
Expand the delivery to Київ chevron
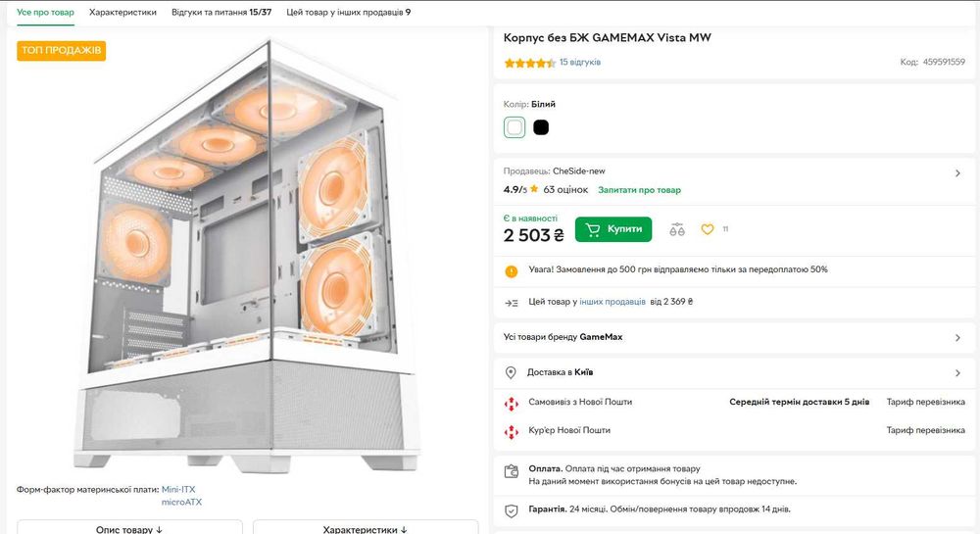click(x=957, y=373)
